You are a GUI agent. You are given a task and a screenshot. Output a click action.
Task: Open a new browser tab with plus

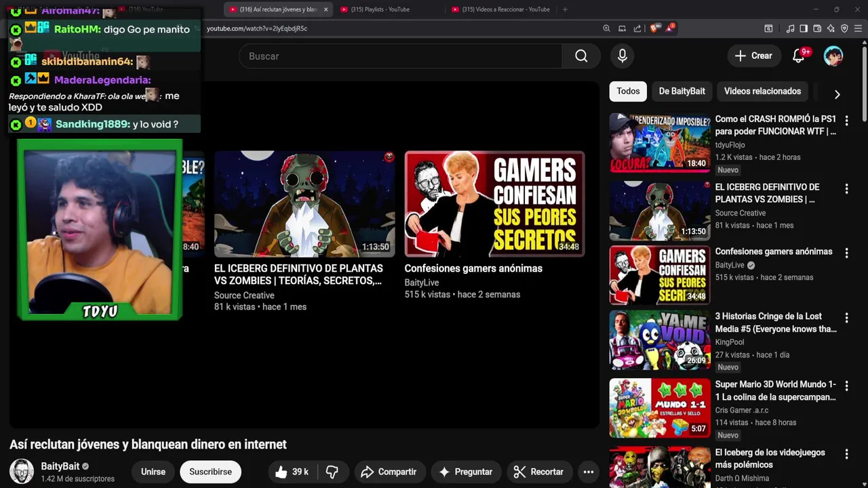[x=565, y=9]
